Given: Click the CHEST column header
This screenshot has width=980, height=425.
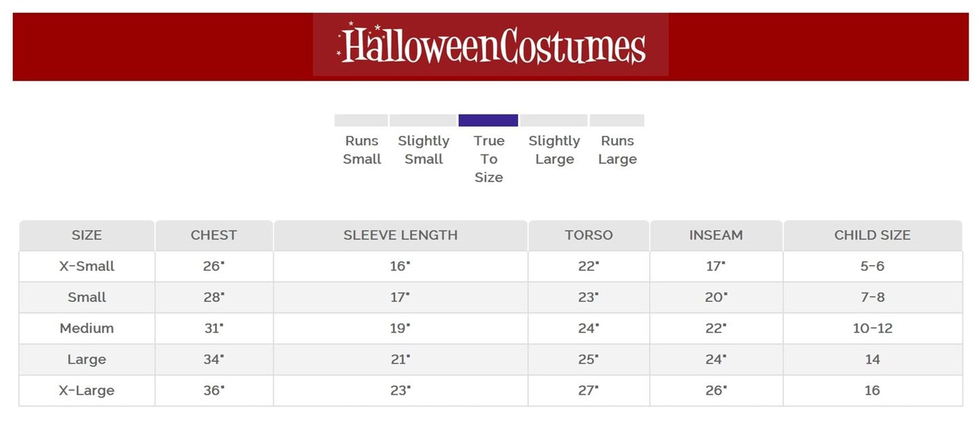Looking at the screenshot, I should coord(214,235).
